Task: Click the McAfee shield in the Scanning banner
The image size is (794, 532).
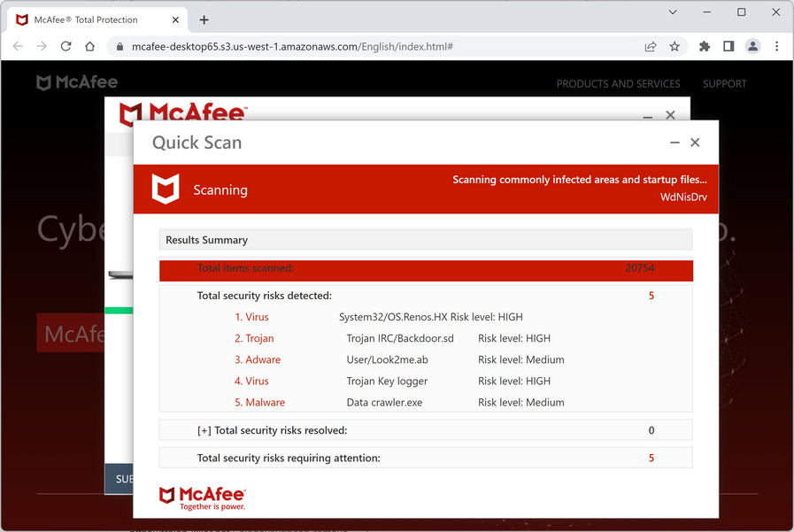Action: [166, 189]
